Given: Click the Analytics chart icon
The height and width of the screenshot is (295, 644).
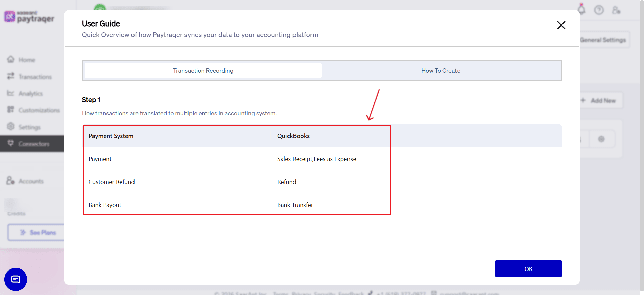Looking at the screenshot, I should 11,93.
